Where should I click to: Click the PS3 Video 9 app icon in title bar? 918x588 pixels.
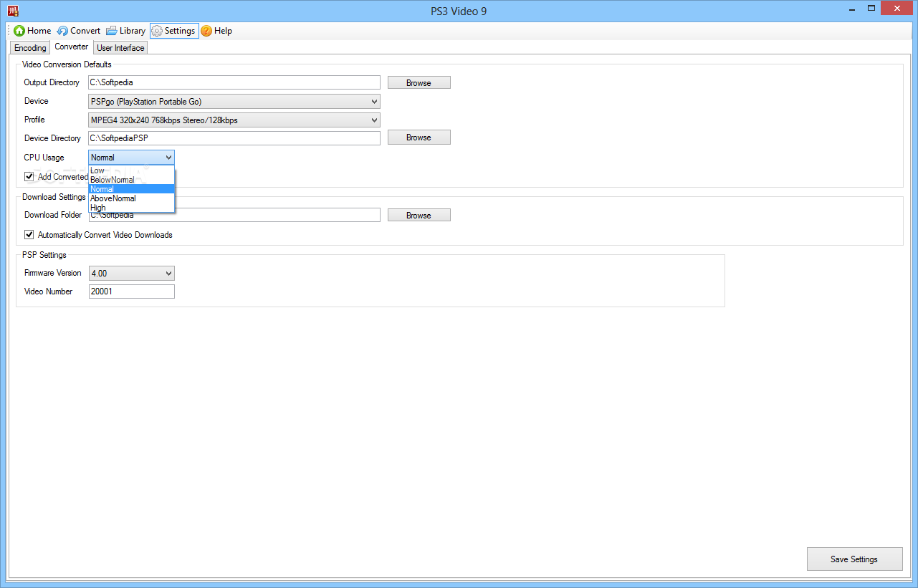(x=13, y=11)
